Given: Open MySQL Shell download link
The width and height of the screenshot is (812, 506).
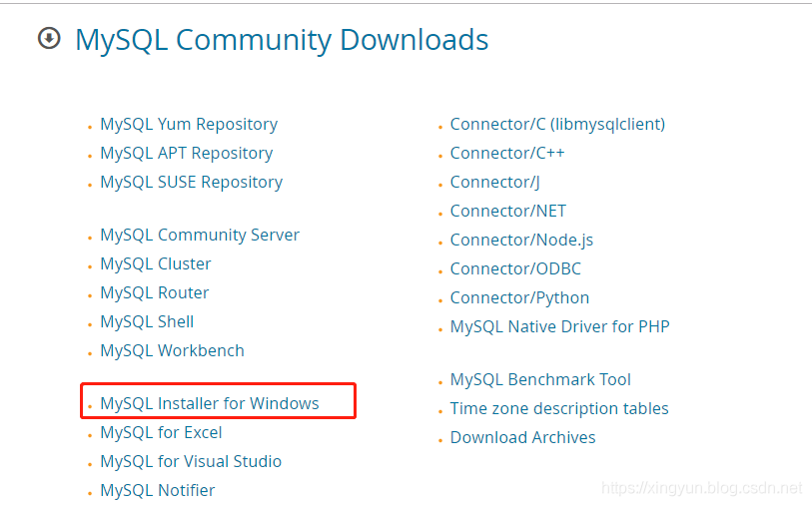Looking at the screenshot, I should 147,322.
